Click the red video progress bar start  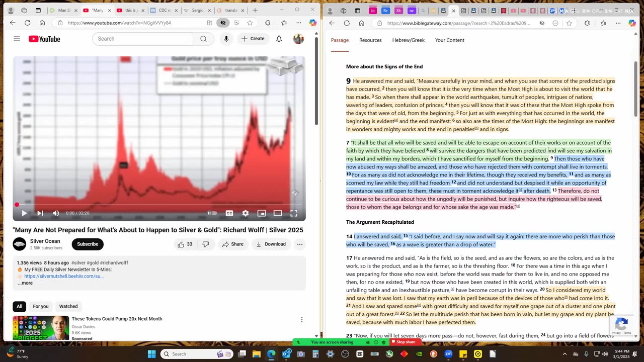pyautogui.click(x=17, y=205)
